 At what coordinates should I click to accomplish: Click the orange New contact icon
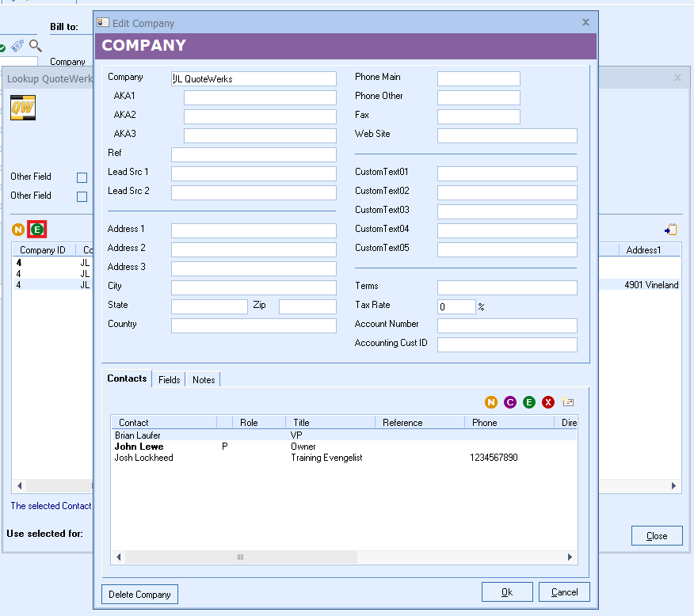coord(491,402)
